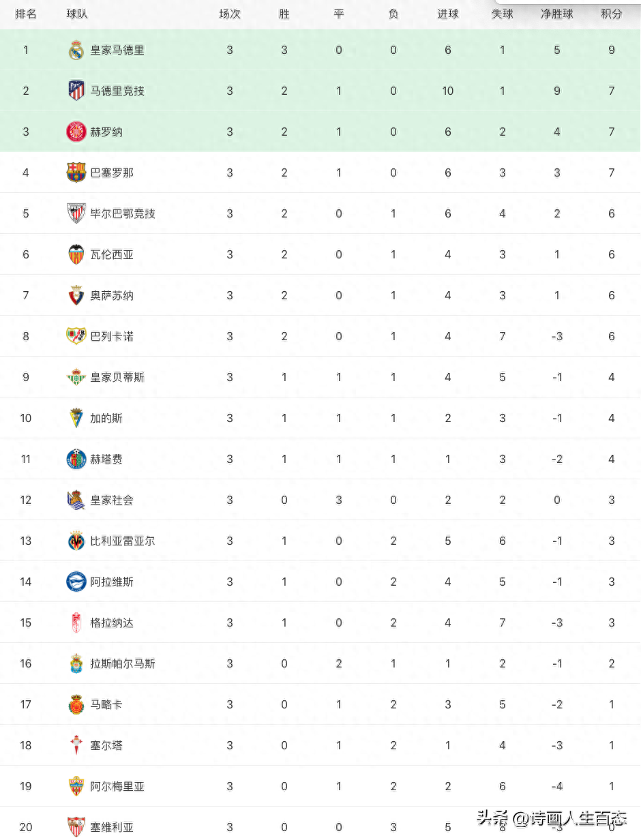
Task: Click the Barcelona club crest
Action: [76, 172]
